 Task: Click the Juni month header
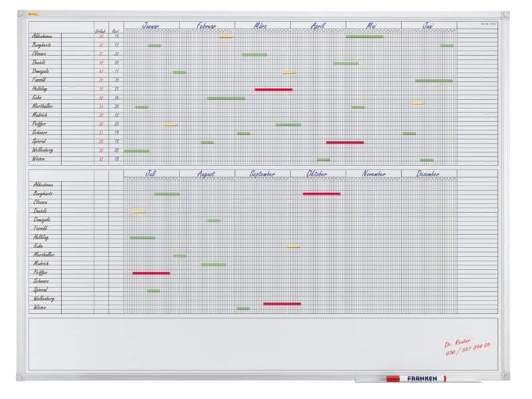pos(428,26)
